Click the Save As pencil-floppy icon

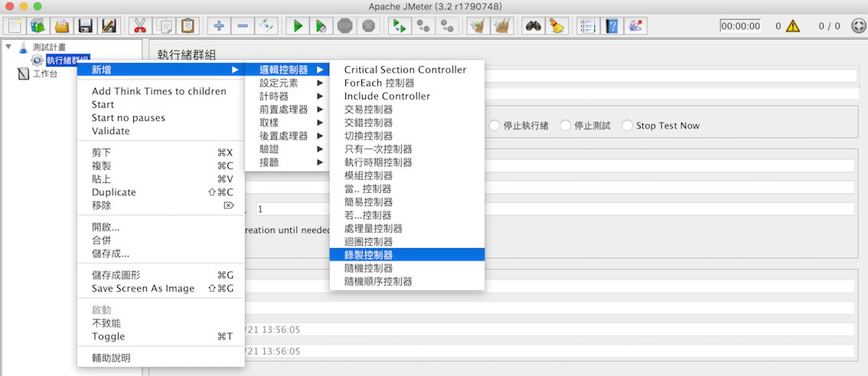(x=109, y=25)
